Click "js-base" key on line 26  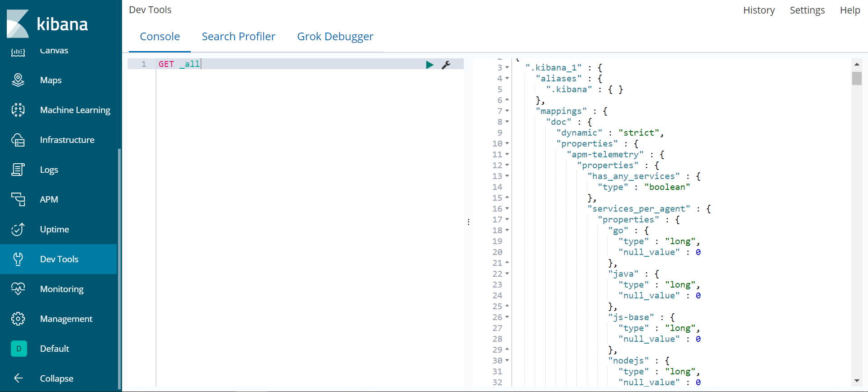pyautogui.click(x=631, y=317)
